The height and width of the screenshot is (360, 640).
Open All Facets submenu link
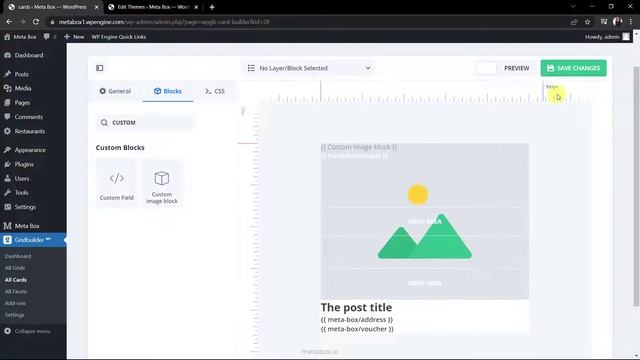(x=16, y=291)
